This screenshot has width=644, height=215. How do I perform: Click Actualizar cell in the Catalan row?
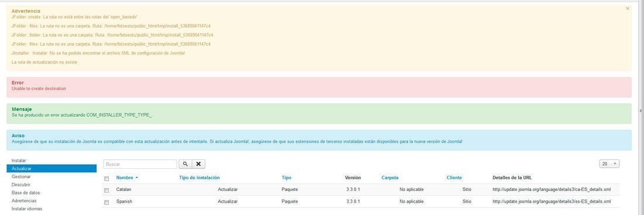click(x=228, y=190)
